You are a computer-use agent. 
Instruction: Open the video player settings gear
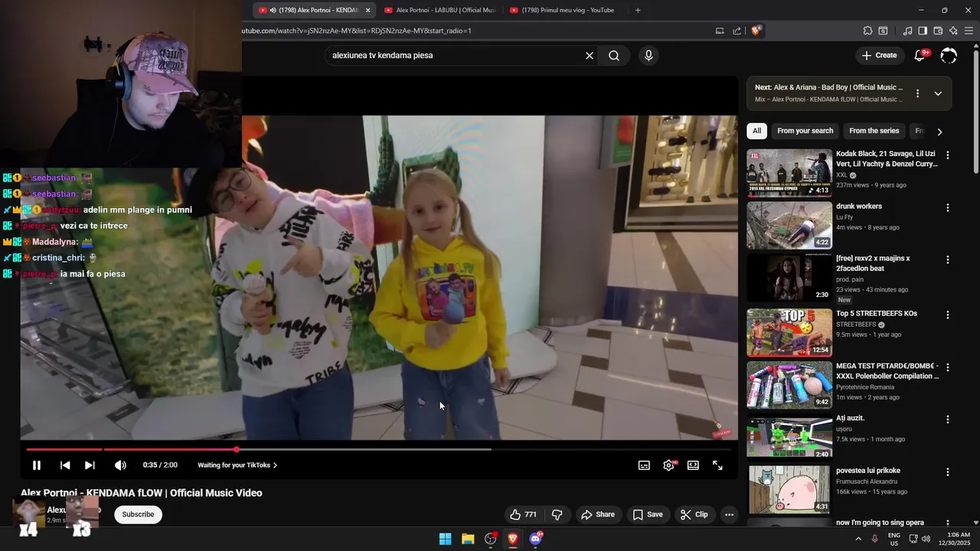[669, 465]
